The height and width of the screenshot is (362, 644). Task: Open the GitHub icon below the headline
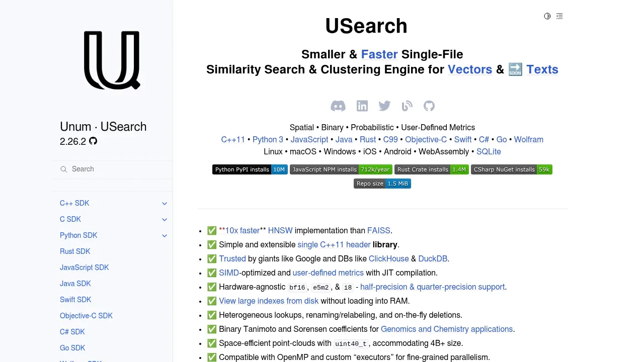(429, 106)
